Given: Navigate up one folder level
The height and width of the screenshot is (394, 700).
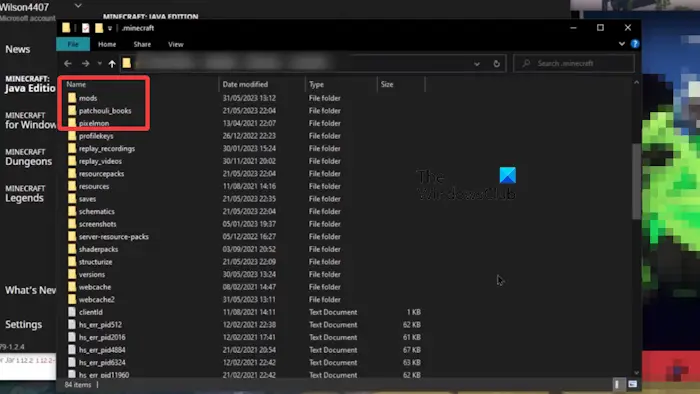Looking at the screenshot, I should pyautogui.click(x=112, y=63).
